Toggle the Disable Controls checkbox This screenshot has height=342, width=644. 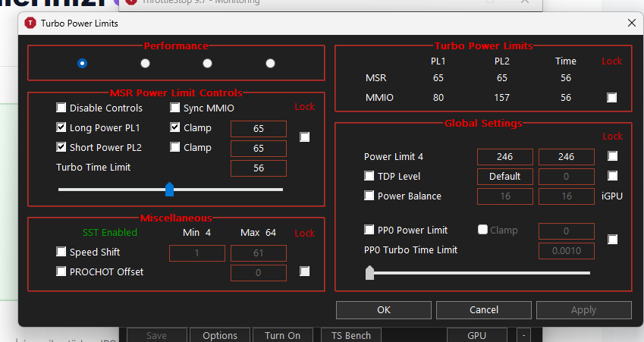tap(61, 108)
